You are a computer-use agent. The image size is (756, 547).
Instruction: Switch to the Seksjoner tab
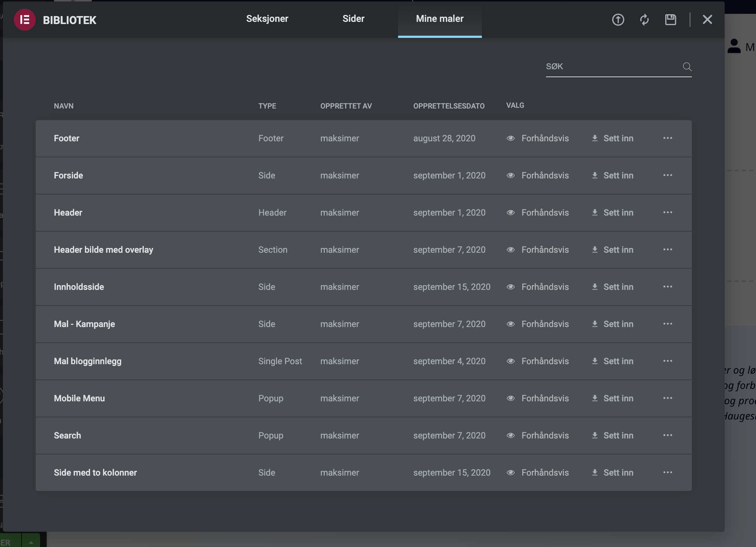pyautogui.click(x=267, y=19)
